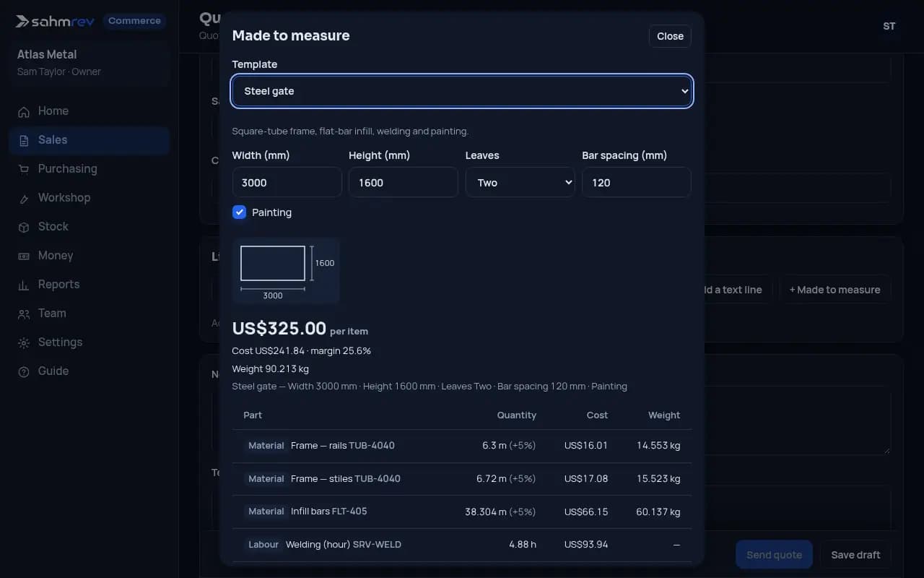Image resolution: width=924 pixels, height=578 pixels.
Task: Click the Width (mm) input field
Action: (x=287, y=183)
